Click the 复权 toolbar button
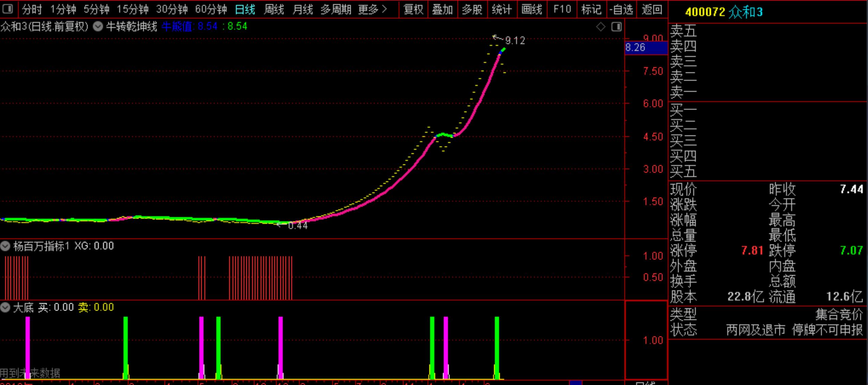868x385 pixels. [413, 9]
